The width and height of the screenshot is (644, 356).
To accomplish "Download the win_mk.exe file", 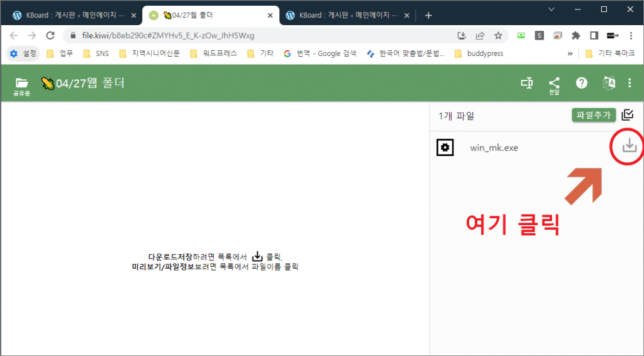I will tap(629, 146).
